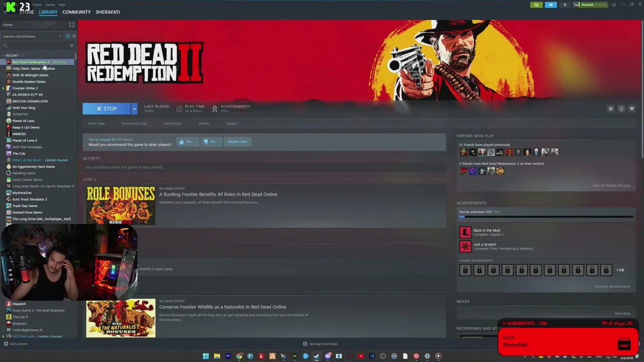
Task: Click the Add a Game plus icon
Action: [6, 344]
